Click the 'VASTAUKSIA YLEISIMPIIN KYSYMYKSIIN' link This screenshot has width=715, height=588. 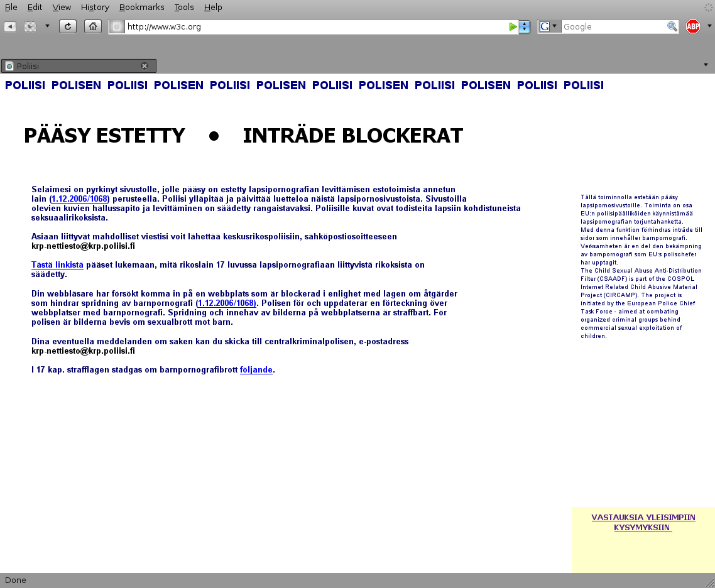click(643, 522)
